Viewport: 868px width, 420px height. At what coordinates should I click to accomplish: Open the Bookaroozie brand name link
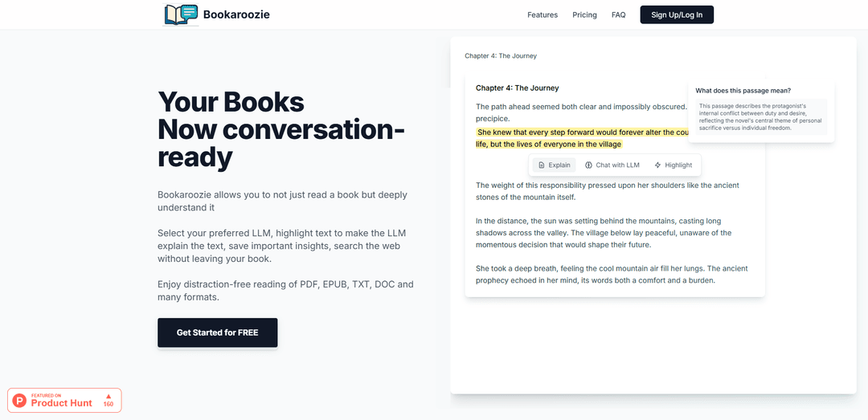pos(236,15)
